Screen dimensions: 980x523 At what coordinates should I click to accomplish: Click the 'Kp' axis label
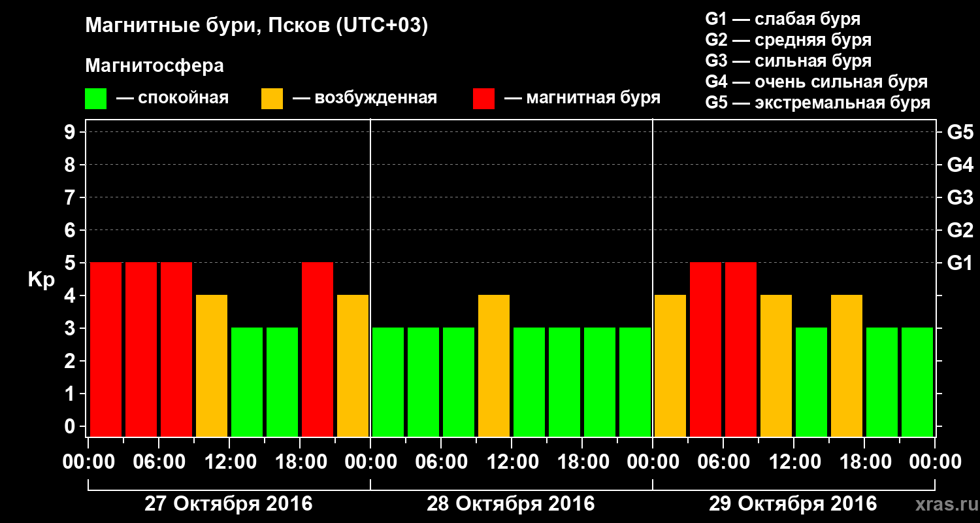pos(41,279)
